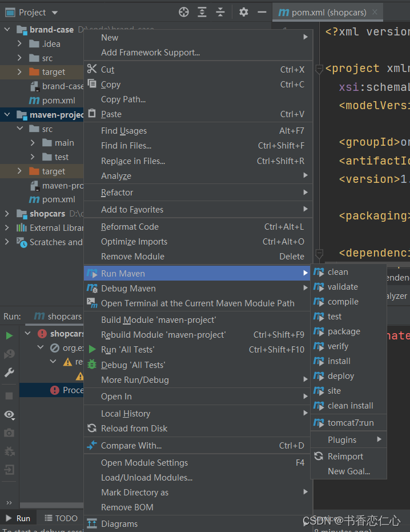Open the New submenu
The image size is (410, 532).
tap(198, 38)
